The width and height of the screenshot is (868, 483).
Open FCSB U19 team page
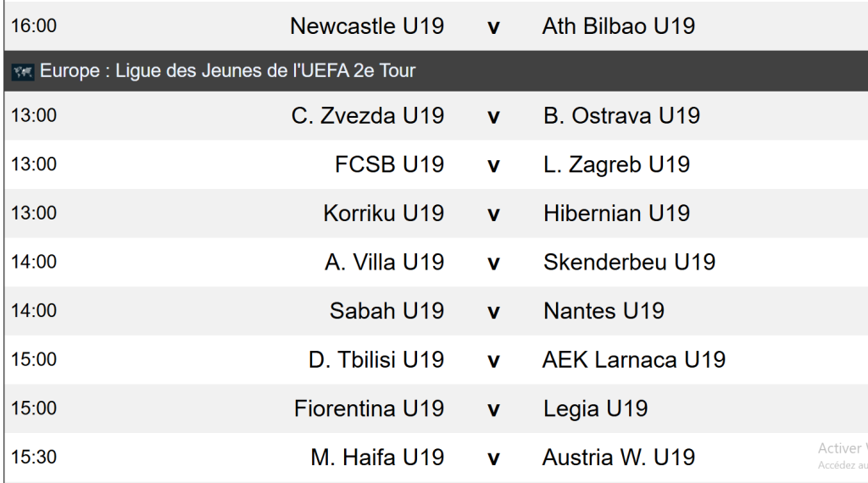tap(389, 164)
